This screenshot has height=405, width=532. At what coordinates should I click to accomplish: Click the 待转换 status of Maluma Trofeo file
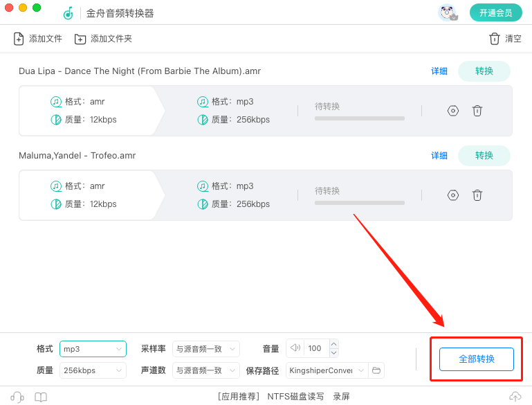coord(327,191)
